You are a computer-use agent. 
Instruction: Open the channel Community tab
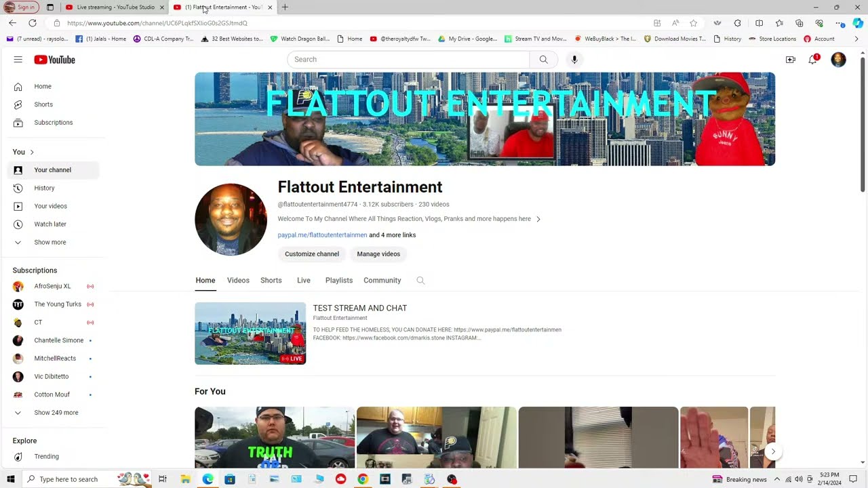(382, 281)
